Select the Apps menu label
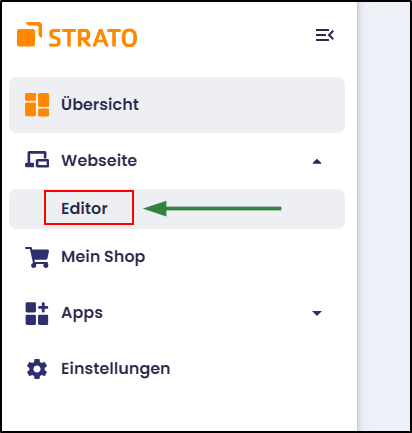412x433 pixels. 82,313
